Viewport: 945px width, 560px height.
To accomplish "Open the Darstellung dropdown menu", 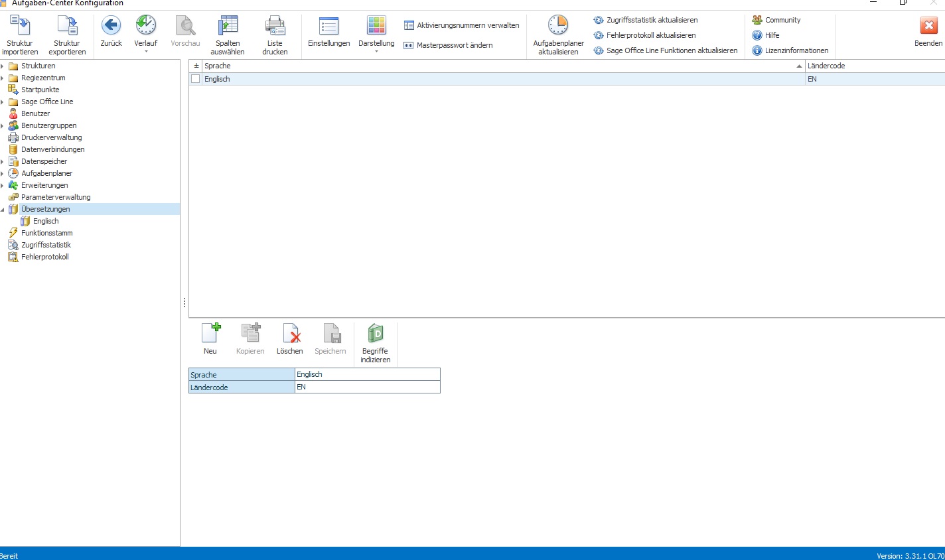I will 376,51.
